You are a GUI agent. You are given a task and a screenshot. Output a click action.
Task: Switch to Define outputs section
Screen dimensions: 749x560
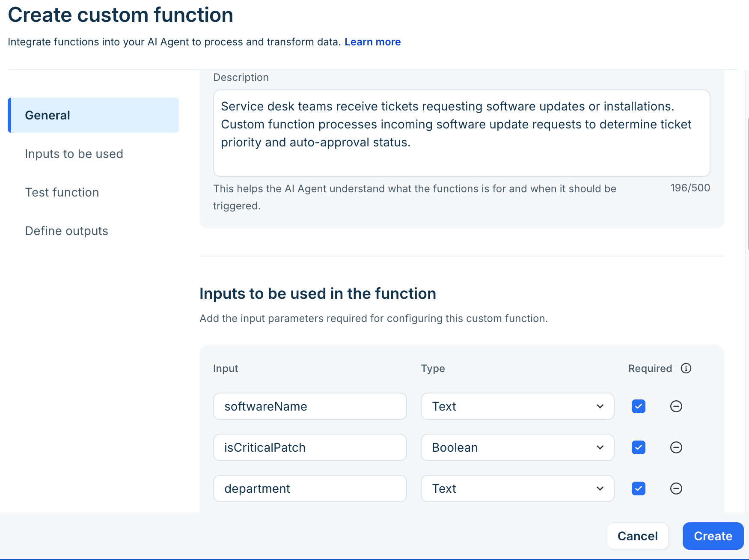[x=66, y=231]
